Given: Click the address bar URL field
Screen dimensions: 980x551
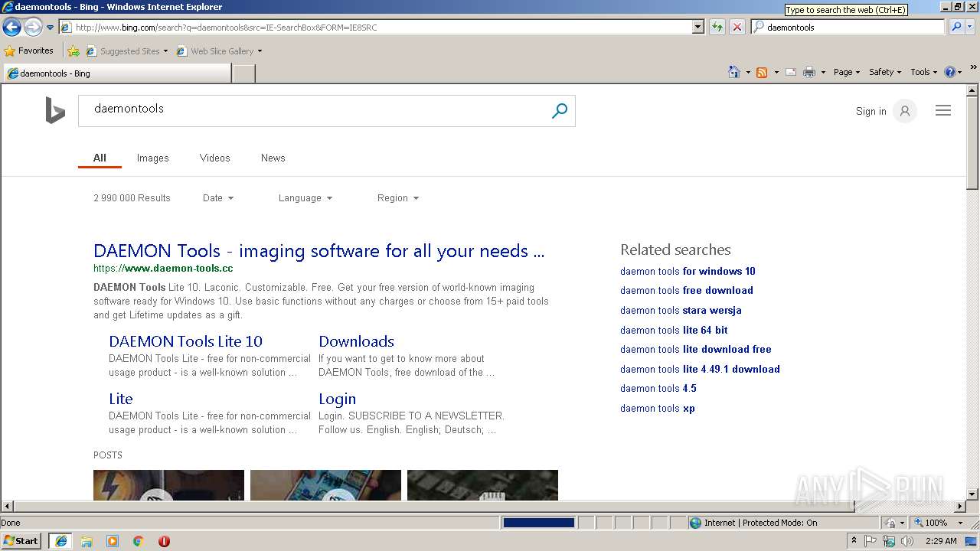Looking at the screenshot, I should pyautogui.click(x=375, y=27).
